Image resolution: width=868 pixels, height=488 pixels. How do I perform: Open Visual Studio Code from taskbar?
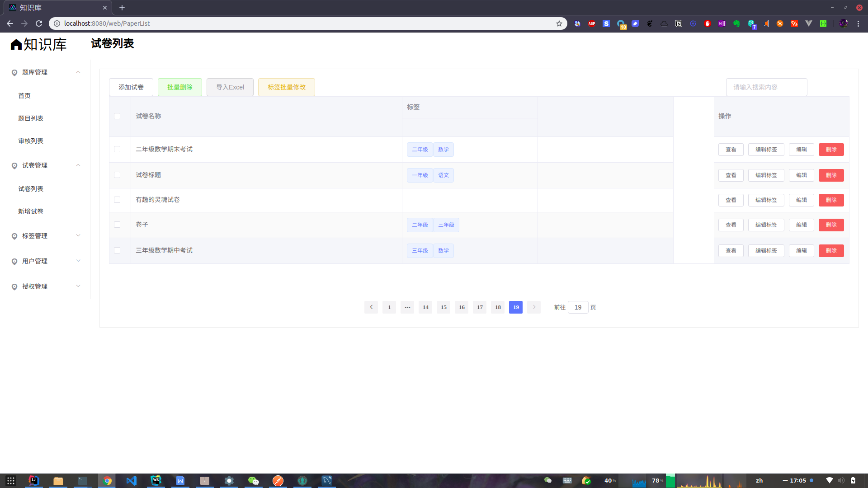pos(132,480)
